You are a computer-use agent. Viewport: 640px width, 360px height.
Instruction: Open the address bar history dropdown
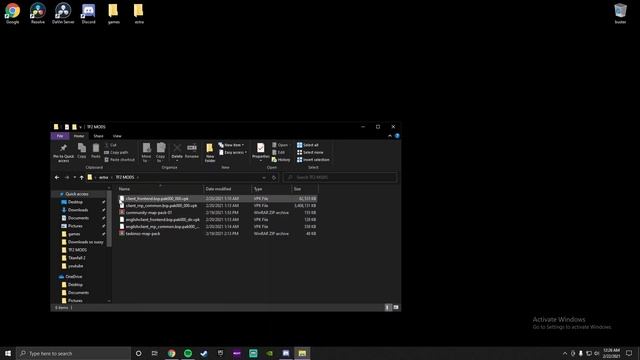click(264, 177)
